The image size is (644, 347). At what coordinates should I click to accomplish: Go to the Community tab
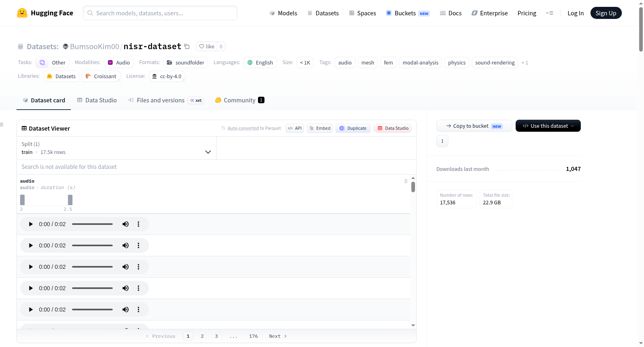(240, 100)
